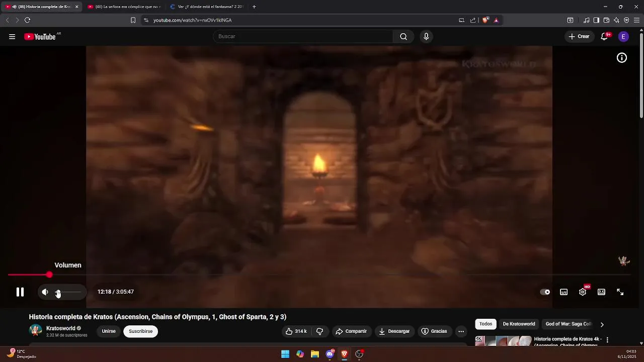Go to YouTube home via logo
Image resolution: width=644 pixels, height=362 pixels.
click(x=40, y=36)
